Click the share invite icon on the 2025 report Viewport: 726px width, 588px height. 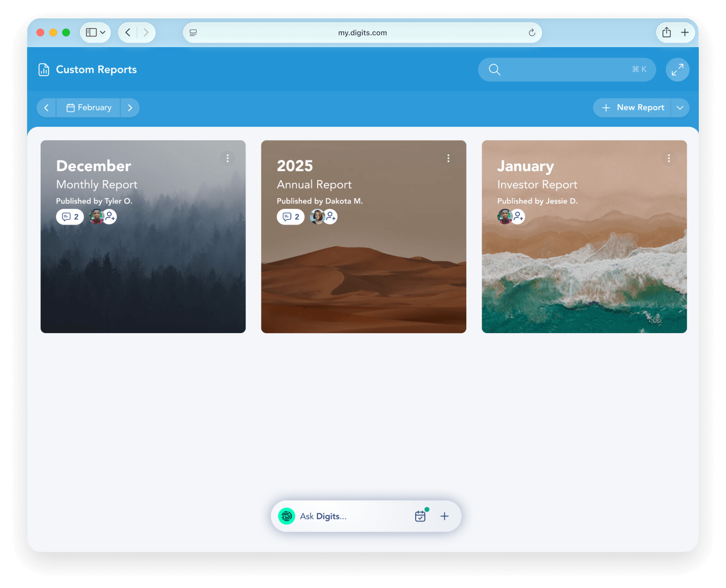click(x=331, y=217)
